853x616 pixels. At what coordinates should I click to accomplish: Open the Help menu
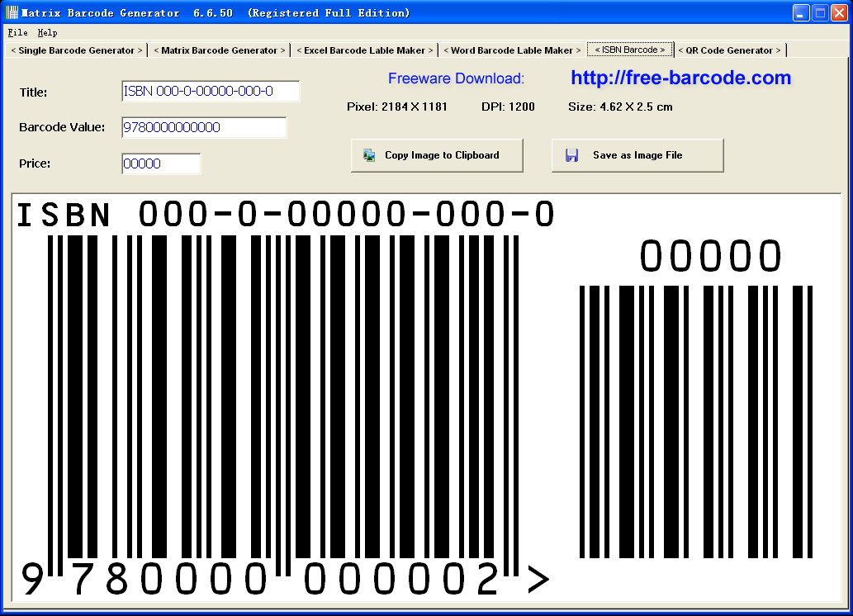click(45, 32)
